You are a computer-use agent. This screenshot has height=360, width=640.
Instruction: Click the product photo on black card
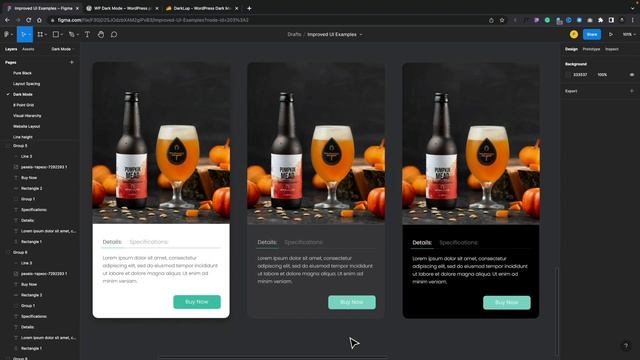tap(471, 144)
